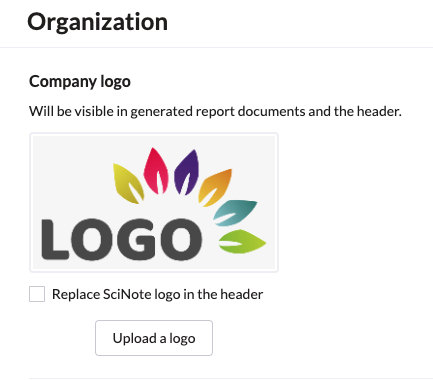Click the green leaf in the logo

pyautogui.click(x=242, y=242)
